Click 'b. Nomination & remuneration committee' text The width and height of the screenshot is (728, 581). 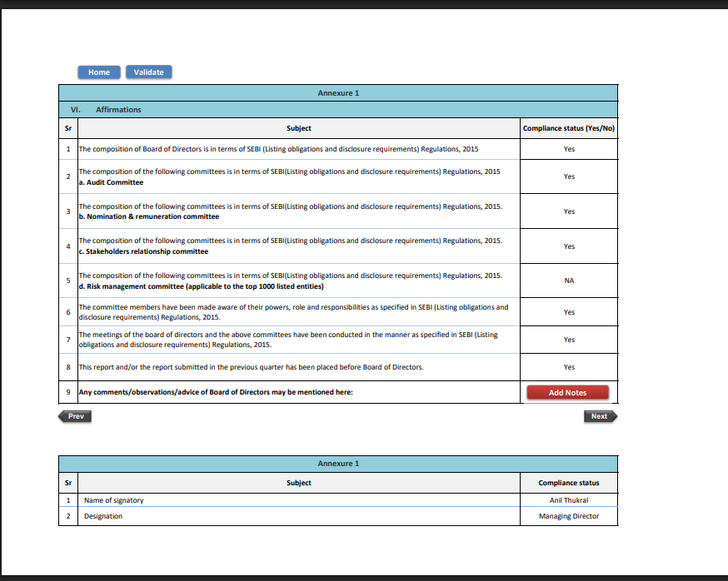[149, 216]
